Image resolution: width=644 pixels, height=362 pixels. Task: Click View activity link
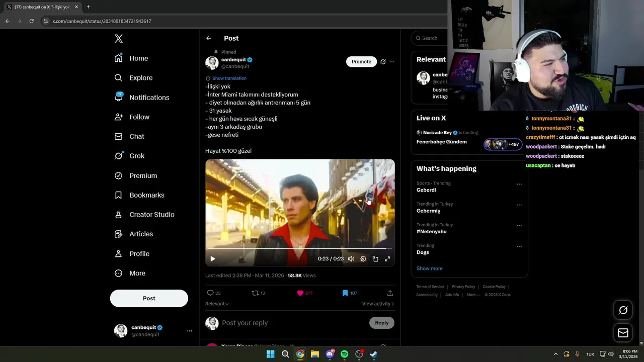coord(378,304)
